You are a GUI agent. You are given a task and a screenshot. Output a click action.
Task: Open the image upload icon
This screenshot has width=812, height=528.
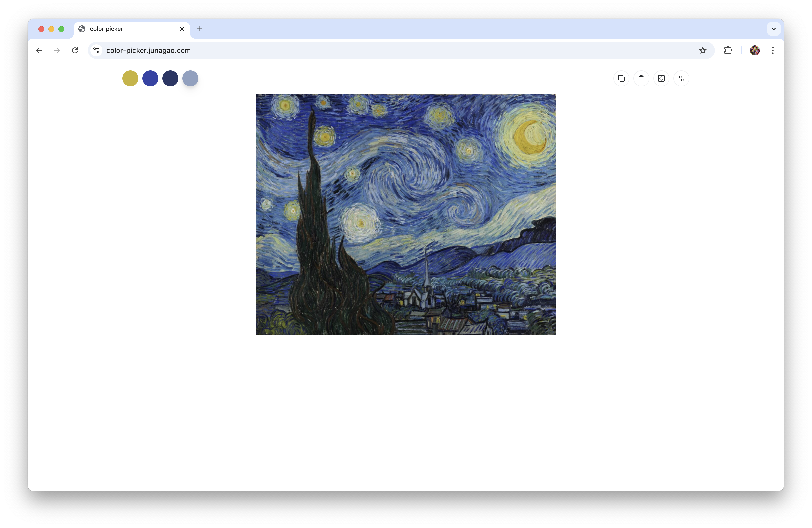pyautogui.click(x=661, y=78)
